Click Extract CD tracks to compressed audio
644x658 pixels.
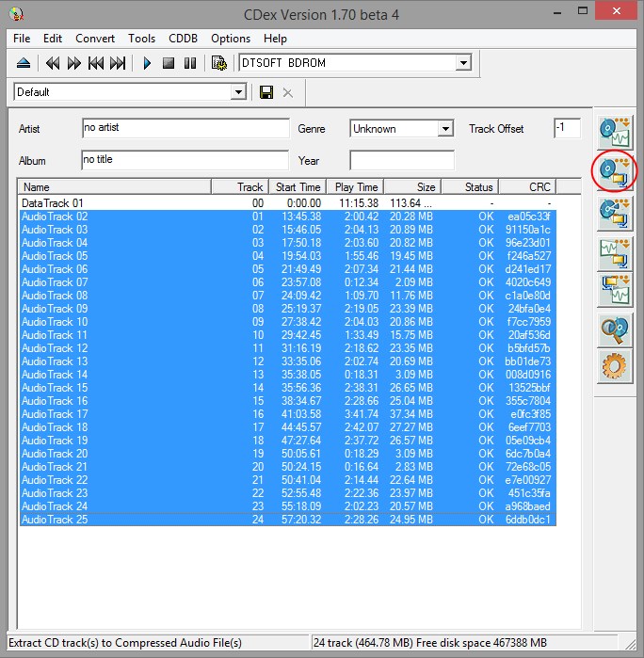tap(614, 171)
